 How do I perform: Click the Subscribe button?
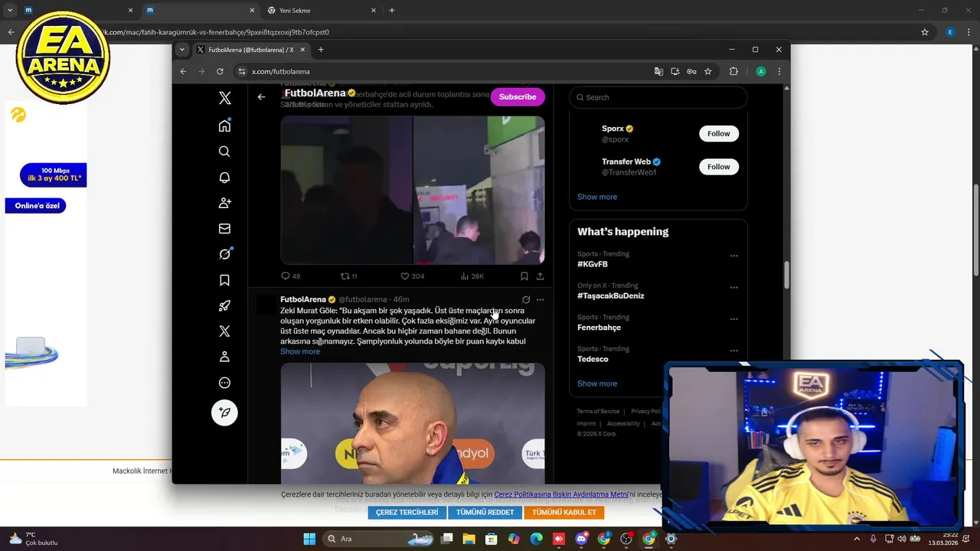[x=518, y=97]
